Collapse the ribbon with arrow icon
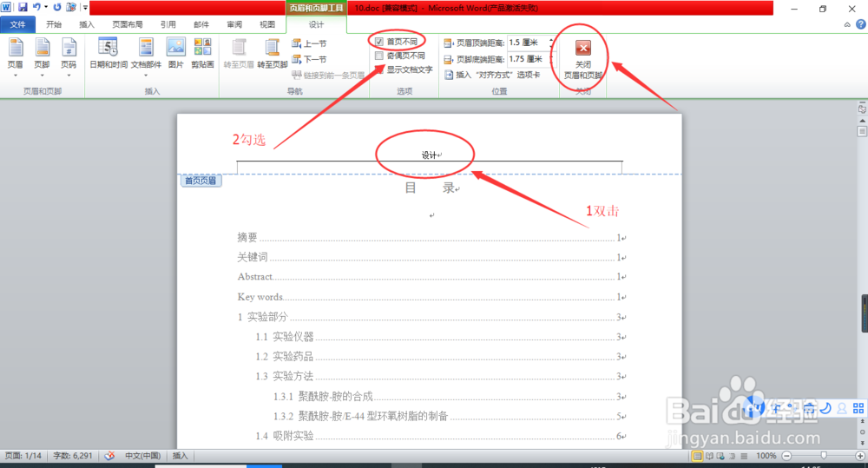Image resolution: width=868 pixels, height=468 pixels. tap(847, 24)
